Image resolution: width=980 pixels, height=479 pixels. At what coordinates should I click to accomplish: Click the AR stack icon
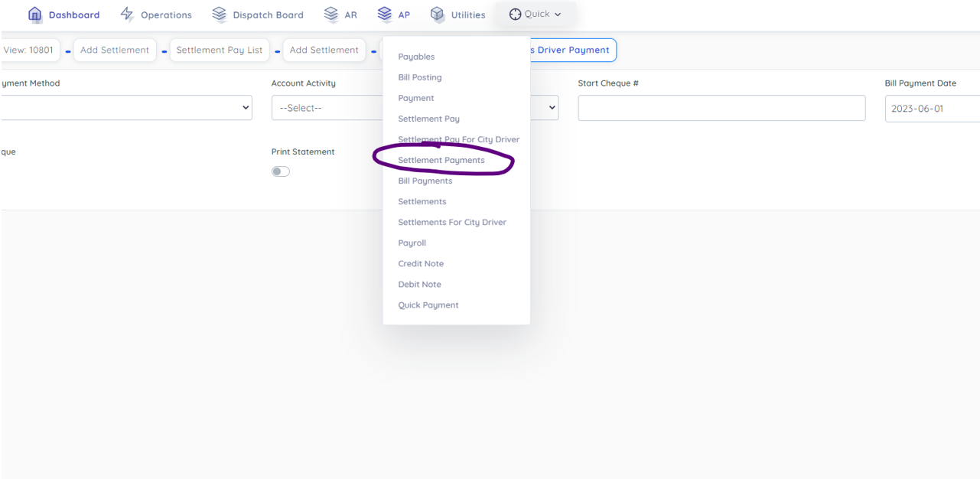331,15
